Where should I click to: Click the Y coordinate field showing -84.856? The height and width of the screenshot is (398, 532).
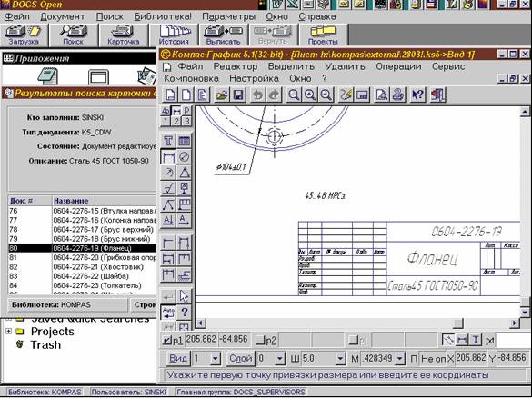pyautogui.click(x=513, y=358)
